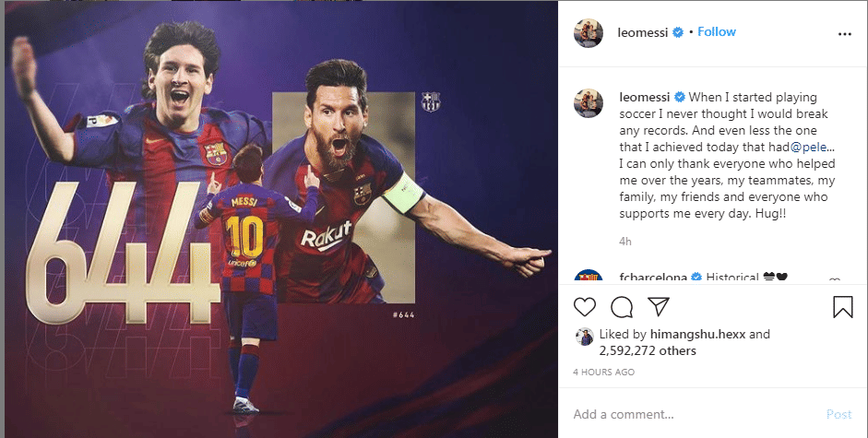The height and width of the screenshot is (438, 868).
Task: Open comments via the speech bubble icon
Action: point(622,307)
